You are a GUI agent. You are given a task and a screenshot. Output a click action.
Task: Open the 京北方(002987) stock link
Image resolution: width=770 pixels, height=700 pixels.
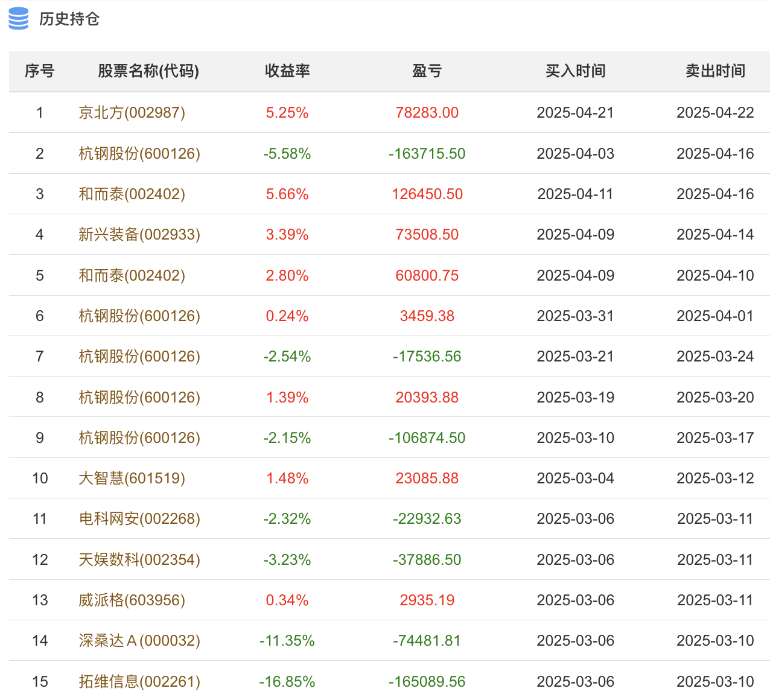click(x=132, y=113)
